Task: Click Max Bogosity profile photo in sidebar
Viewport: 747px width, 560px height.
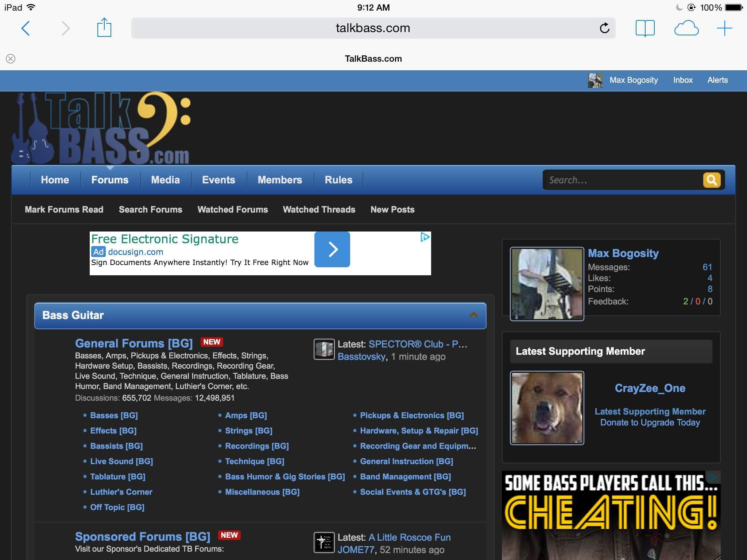Action: (547, 284)
